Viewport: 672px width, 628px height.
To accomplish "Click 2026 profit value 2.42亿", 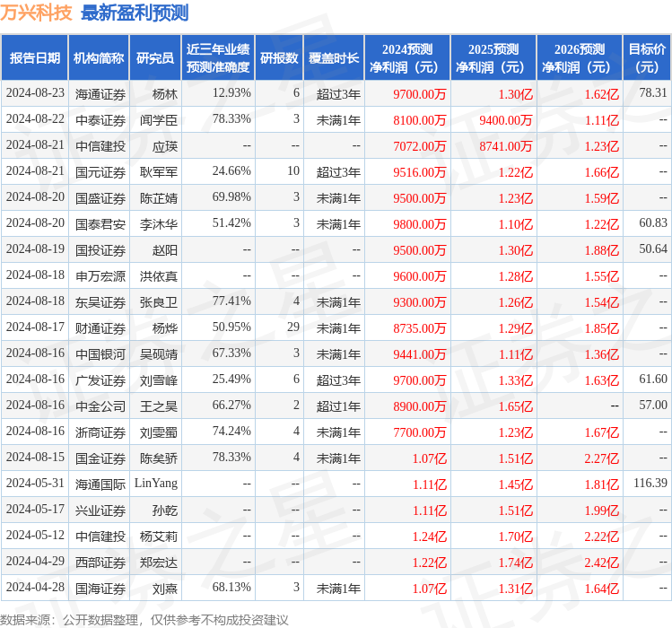I will point(602,563).
